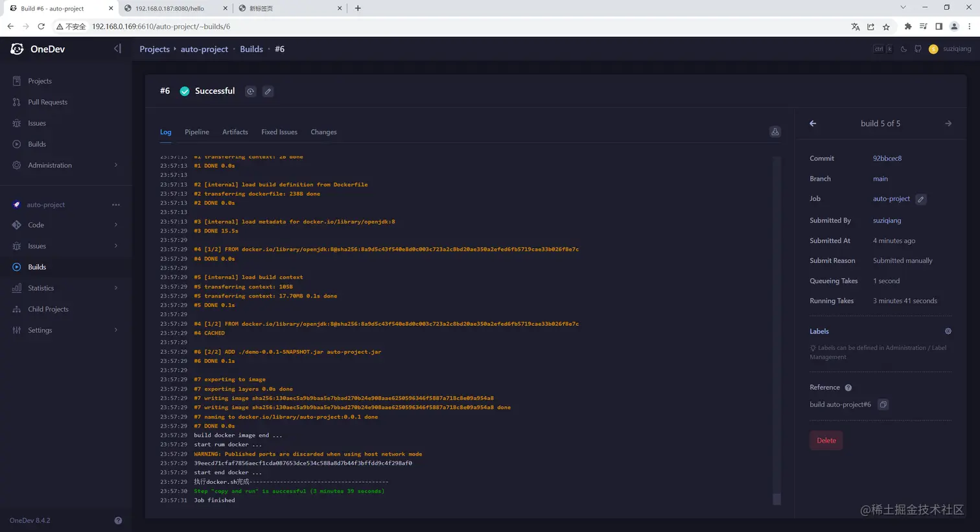This screenshot has width=980, height=532.
Task: Open the Chrome profile icon
Action: [954, 27]
